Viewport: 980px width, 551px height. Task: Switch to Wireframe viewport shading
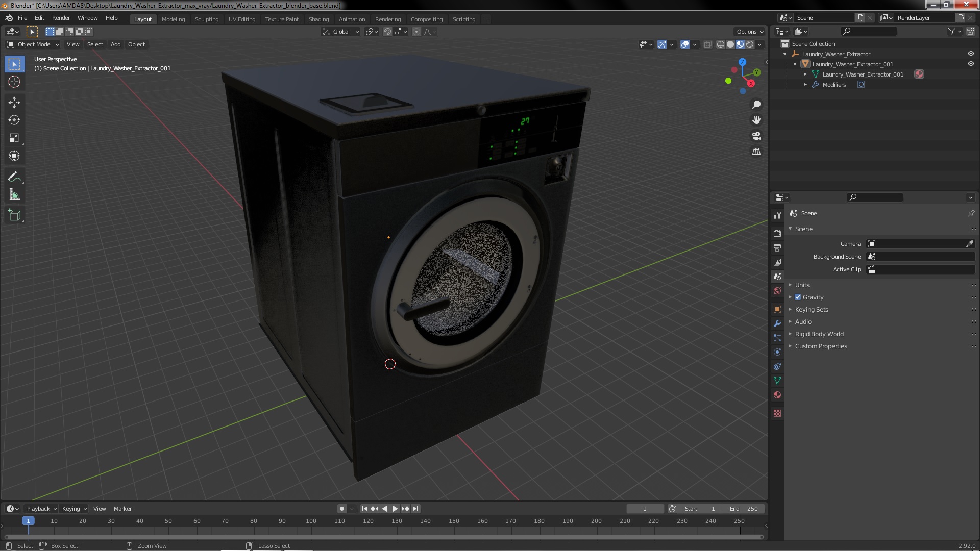click(721, 45)
